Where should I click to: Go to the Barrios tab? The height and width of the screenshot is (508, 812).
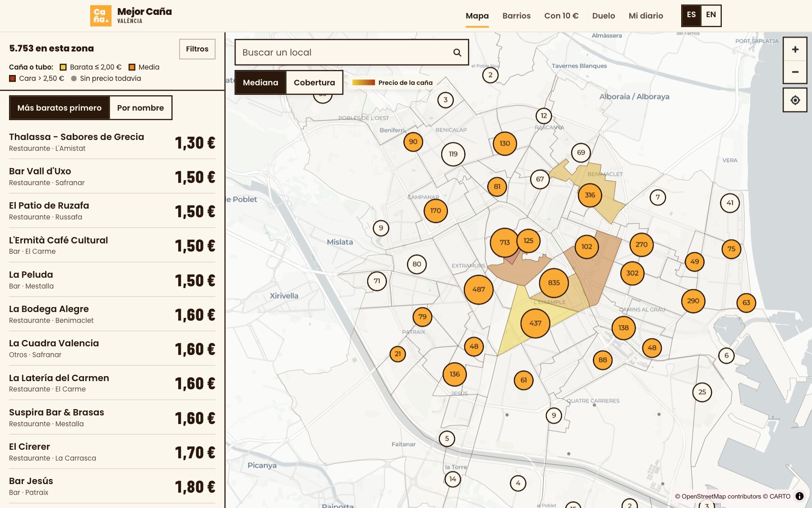pyautogui.click(x=517, y=16)
